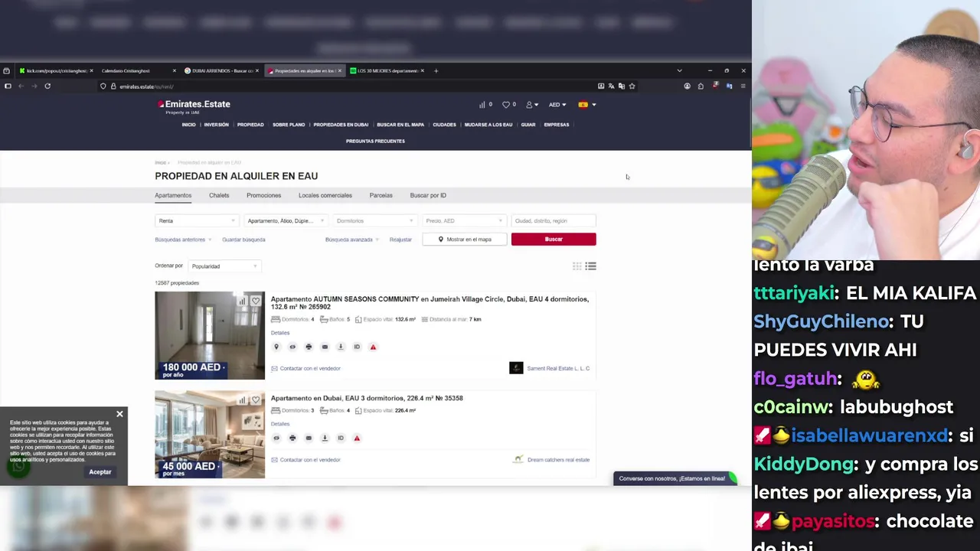Switch results to grid view
Image resolution: width=980 pixels, height=551 pixels.
tap(577, 266)
